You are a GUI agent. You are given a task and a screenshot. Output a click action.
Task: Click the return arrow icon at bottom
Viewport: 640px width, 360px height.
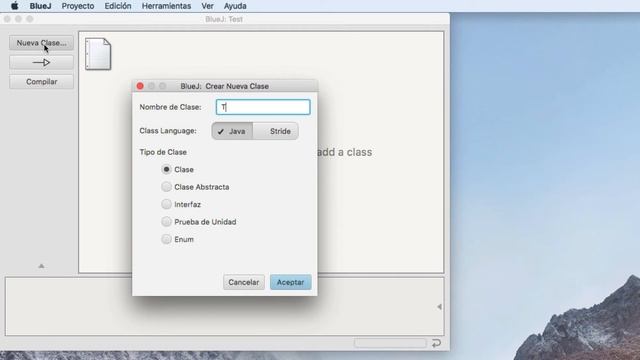click(x=436, y=343)
